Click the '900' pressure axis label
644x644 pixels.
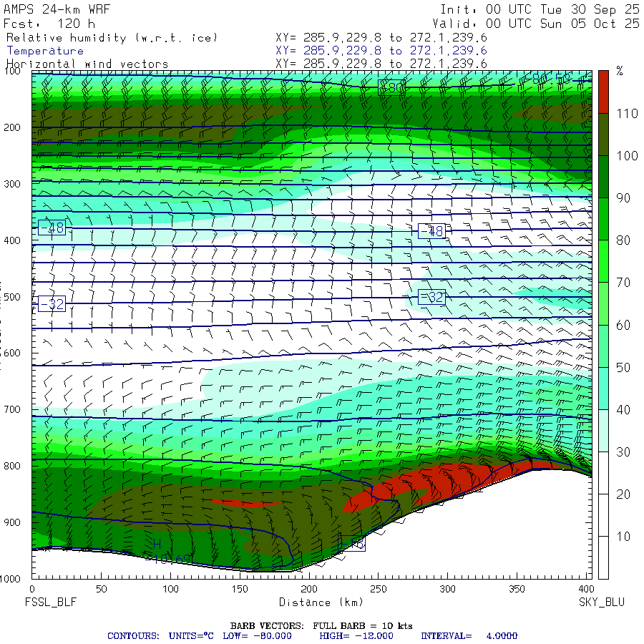(x=12, y=522)
